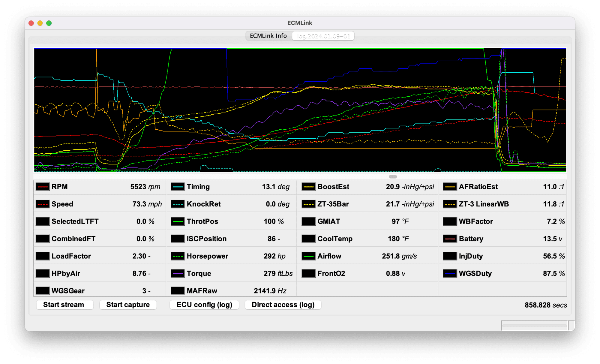Click the ThrotPos green color swatch
Image resolution: width=600 pixels, height=364 pixels.
[x=178, y=221]
